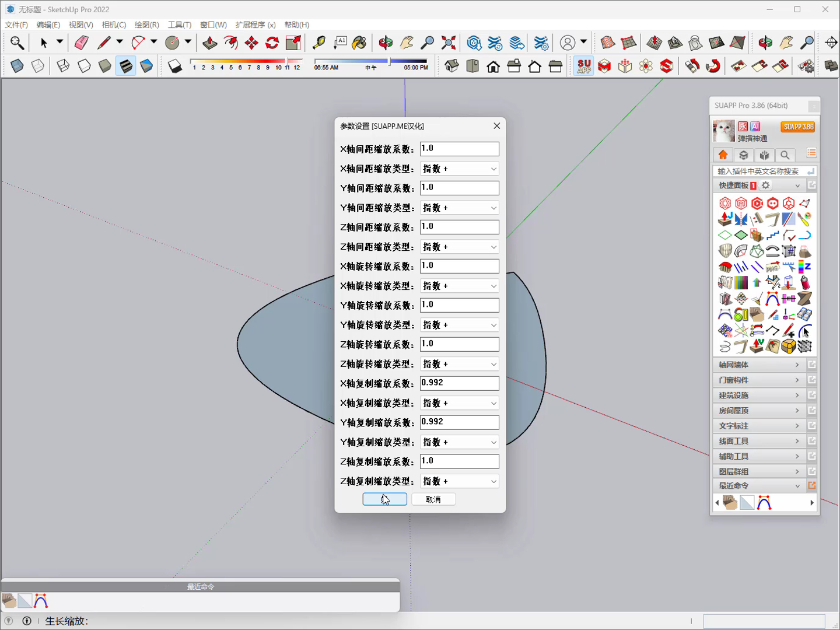Select the Push/Pull tool icon
This screenshot has width=840, height=630.
pos(209,43)
